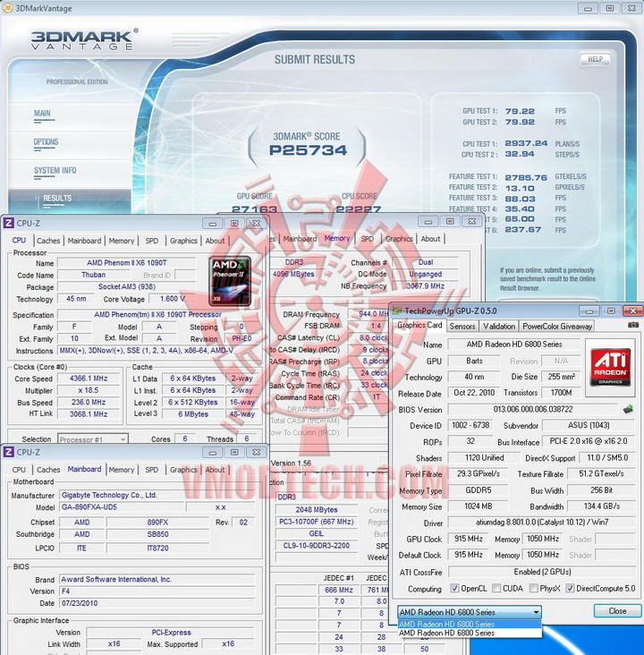
Task: Select RESULTS in 3DMark Vantage sidebar
Action: 57,198
